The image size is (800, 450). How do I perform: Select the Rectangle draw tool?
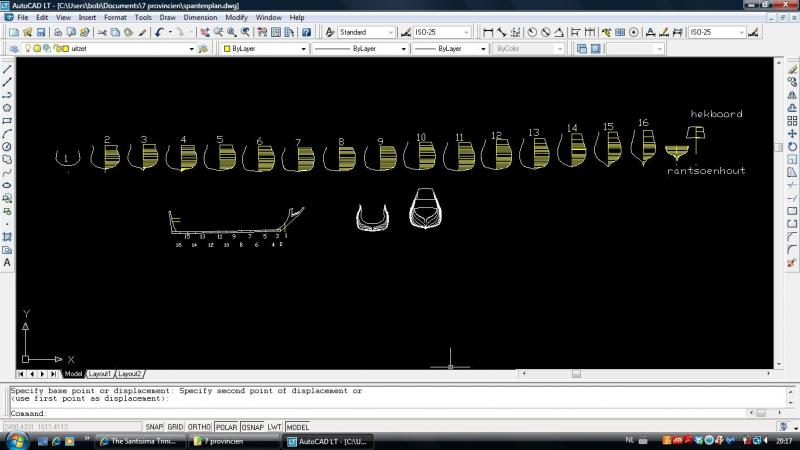pos(7,121)
